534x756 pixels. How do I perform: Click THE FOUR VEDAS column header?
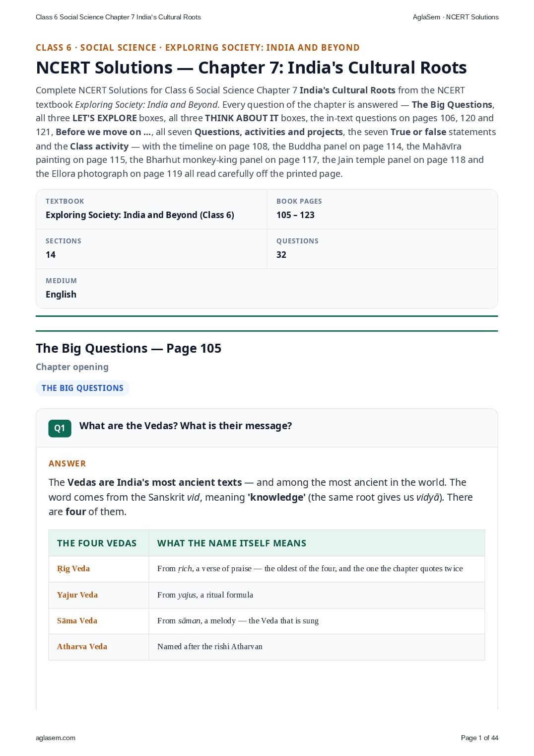(97, 543)
